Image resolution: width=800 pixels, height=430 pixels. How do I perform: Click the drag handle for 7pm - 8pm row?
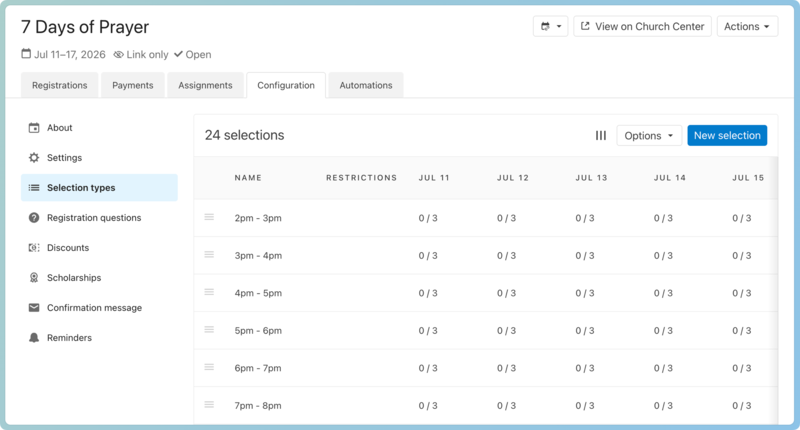[x=209, y=404]
